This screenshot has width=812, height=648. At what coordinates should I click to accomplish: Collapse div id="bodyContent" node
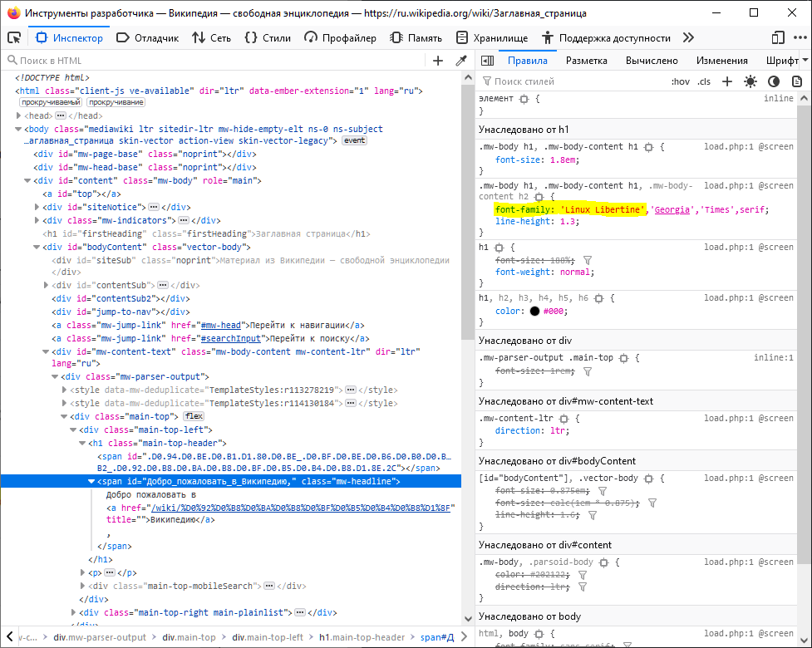[x=37, y=248]
